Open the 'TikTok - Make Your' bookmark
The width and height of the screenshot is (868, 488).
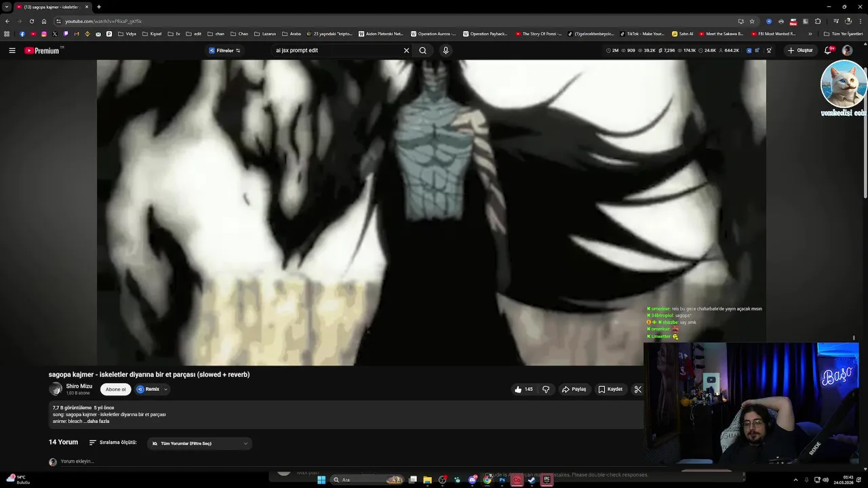[643, 34]
